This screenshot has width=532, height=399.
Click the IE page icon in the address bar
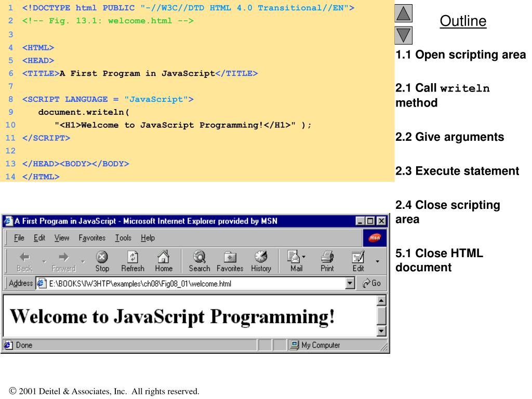(x=41, y=283)
